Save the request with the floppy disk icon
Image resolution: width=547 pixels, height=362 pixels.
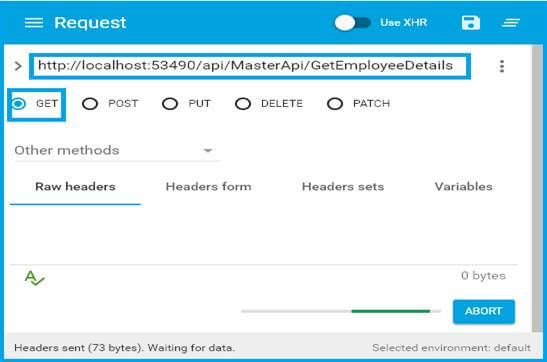(x=471, y=23)
